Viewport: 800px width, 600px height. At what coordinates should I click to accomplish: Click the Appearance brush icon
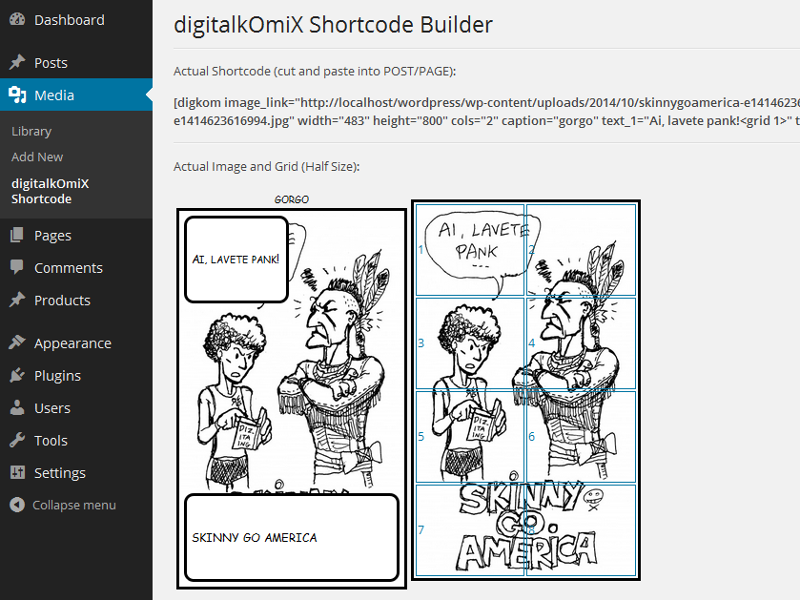coord(17,342)
